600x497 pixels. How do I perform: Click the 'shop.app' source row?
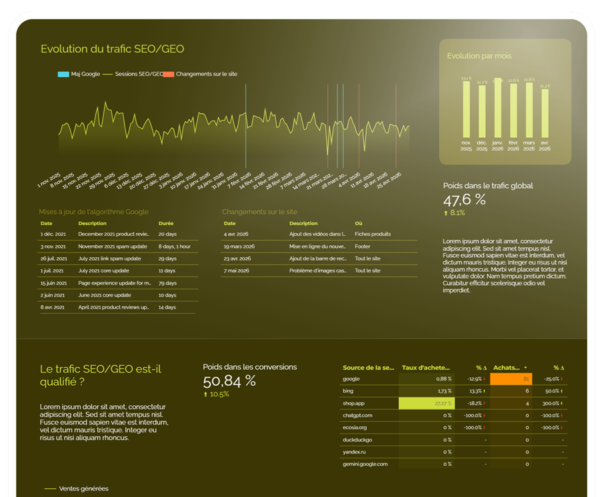pyautogui.click(x=453, y=403)
